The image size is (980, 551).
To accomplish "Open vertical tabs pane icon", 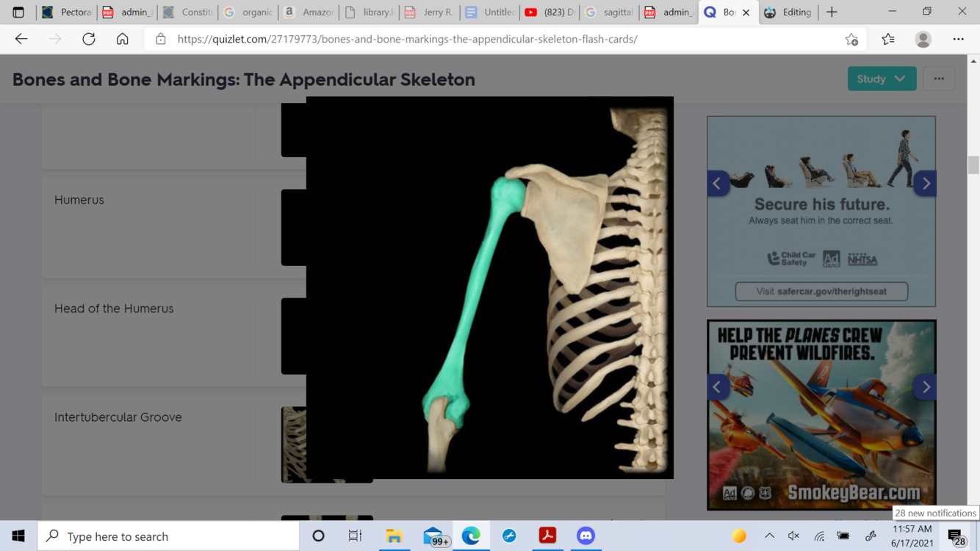I will coord(18,12).
